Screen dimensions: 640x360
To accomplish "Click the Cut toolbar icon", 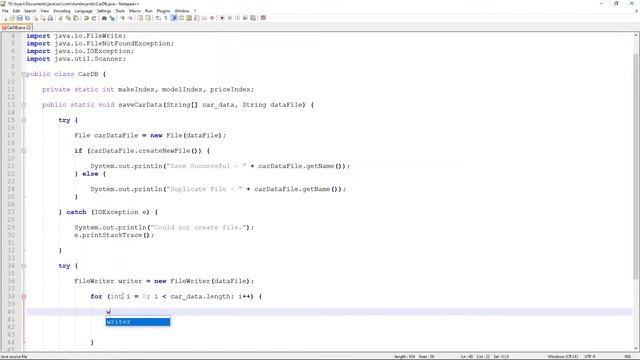I will (x=61, y=18).
